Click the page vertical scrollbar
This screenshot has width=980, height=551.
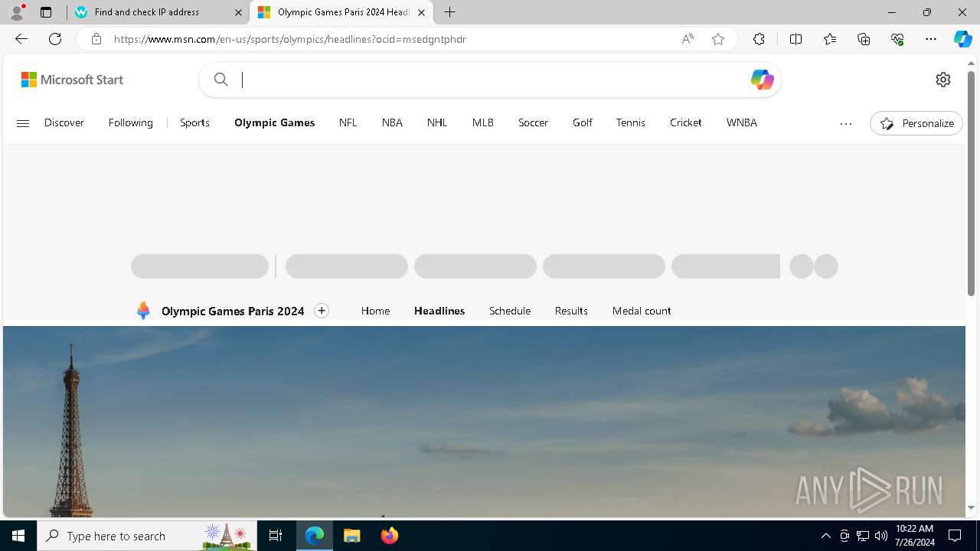click(x=971, y=184)
